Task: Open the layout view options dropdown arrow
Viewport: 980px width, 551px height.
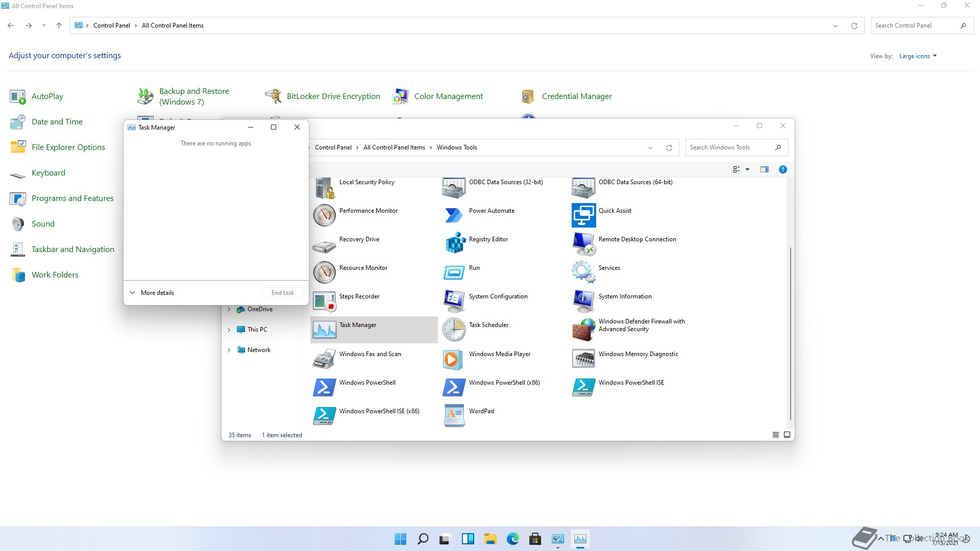Action: [x=747, y=169]
